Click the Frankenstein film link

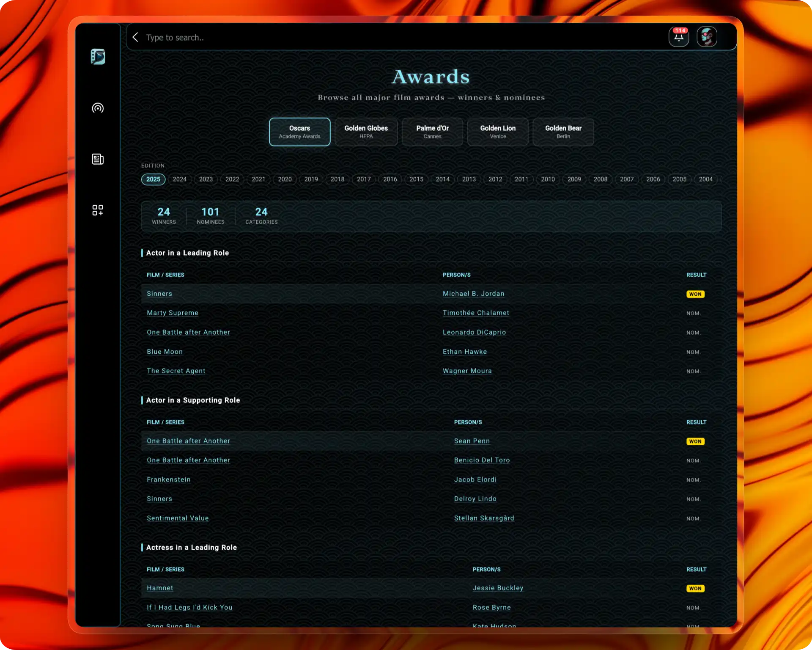tap(168, 479)
